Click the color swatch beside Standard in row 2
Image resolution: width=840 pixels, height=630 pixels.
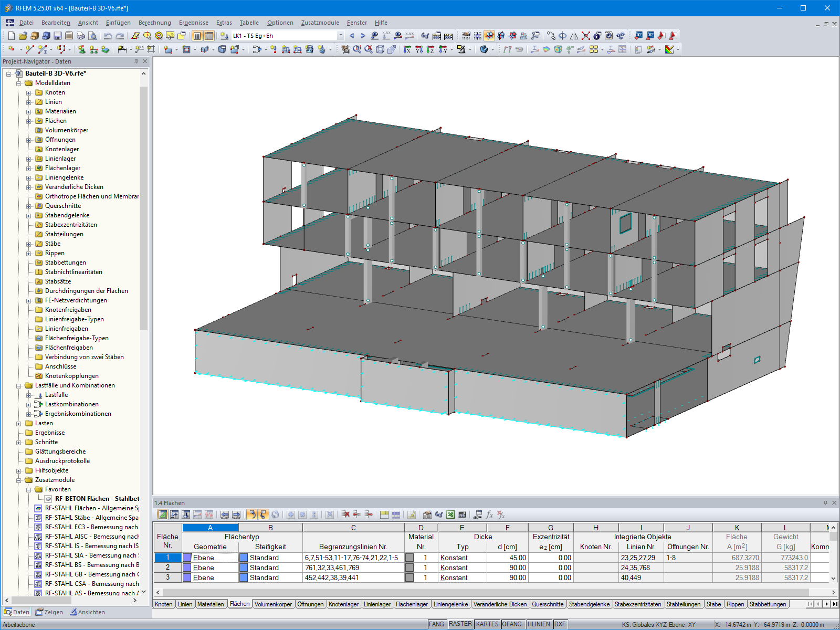(x=243, y=568)
